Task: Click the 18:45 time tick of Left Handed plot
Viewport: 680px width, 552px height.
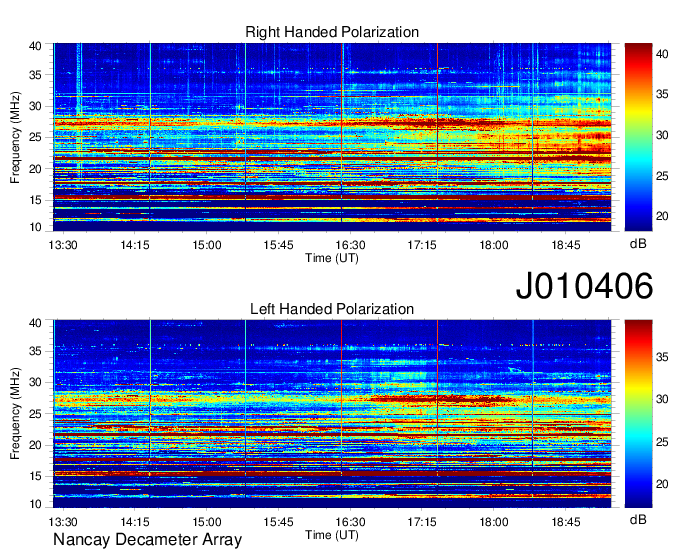Action: pyautogui.click(x=566, y=522)
